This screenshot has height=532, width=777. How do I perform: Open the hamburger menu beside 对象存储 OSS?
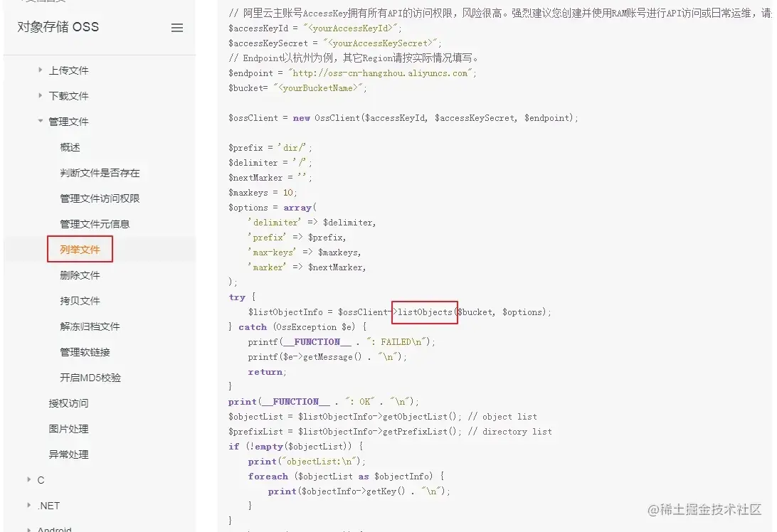tap(177, 28)
